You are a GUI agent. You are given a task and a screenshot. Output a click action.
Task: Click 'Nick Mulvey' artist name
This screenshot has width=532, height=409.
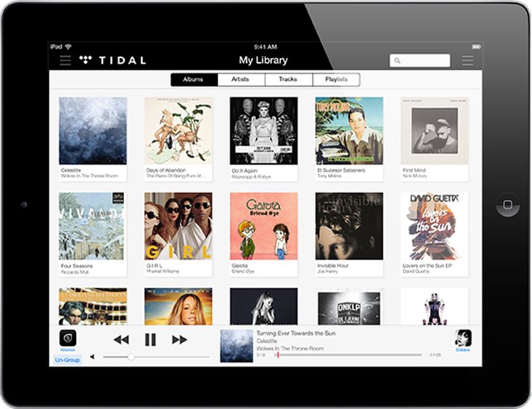coord(415,176)
